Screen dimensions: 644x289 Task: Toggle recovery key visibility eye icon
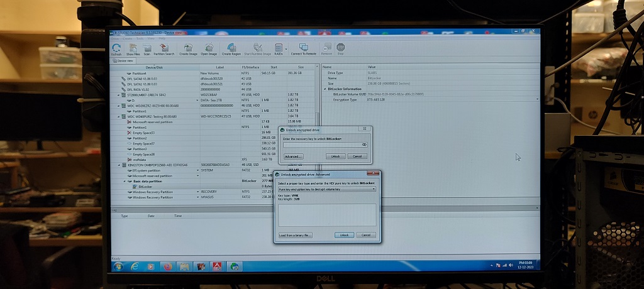[364, 145]
